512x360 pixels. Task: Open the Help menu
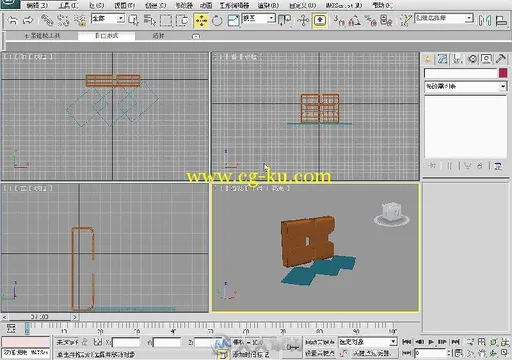tap(382, 6)
